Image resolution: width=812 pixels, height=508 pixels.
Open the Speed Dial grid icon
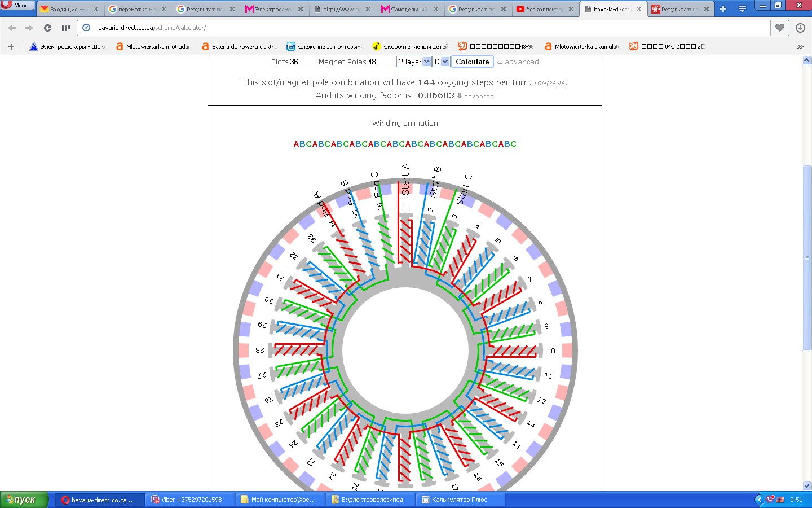(x=66, y=28)
